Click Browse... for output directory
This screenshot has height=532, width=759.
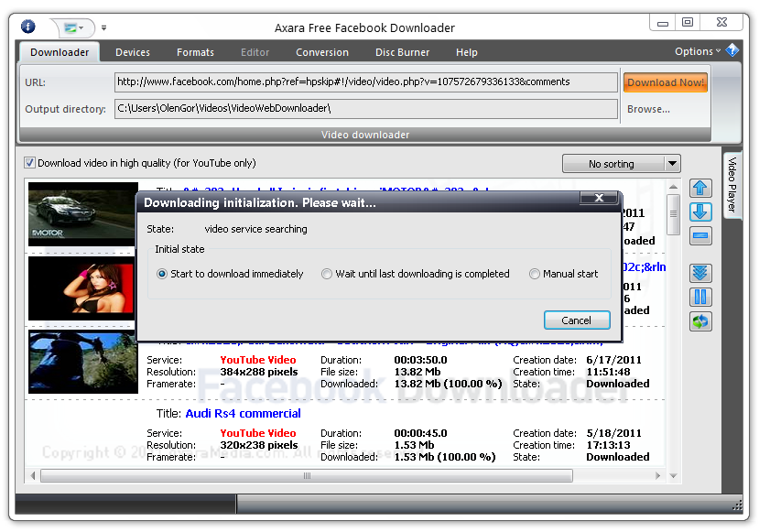tap(648, 109)
